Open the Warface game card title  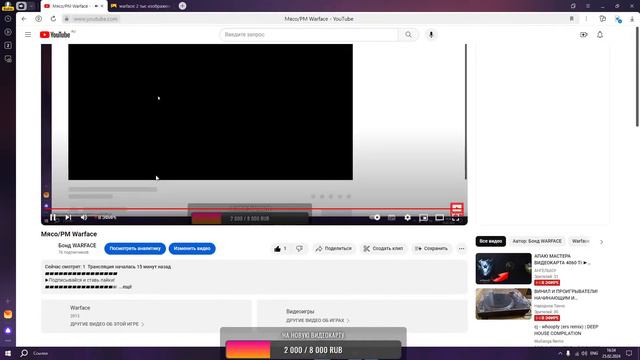click(x=80, y=308)
